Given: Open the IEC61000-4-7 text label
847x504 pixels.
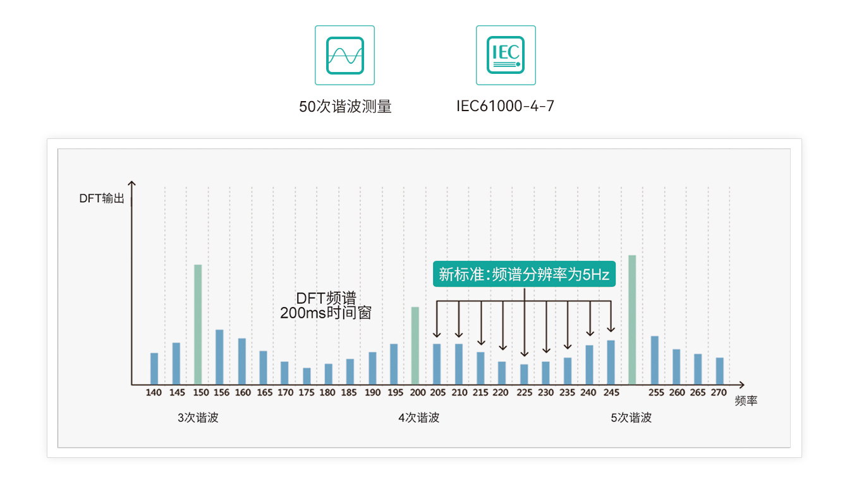Looking at the screenshot, I should [x=505, y=106].
